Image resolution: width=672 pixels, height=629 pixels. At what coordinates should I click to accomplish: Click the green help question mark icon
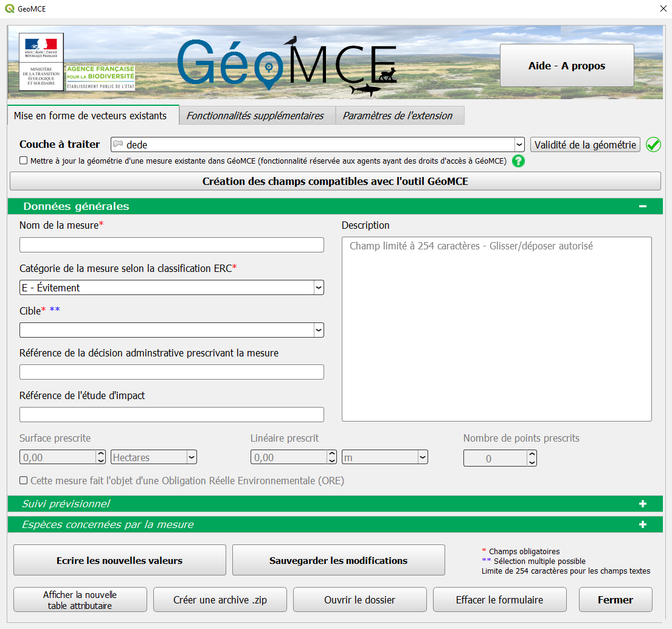point(518,161)
